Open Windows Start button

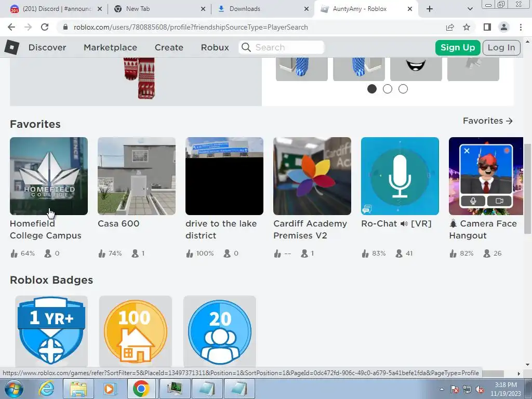click(x=13, y=389)
